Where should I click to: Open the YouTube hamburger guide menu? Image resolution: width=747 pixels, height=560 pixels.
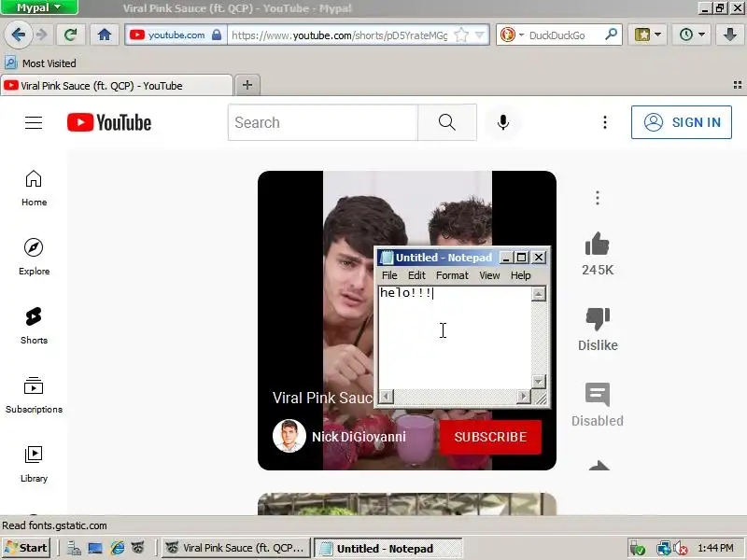point(34,122)
